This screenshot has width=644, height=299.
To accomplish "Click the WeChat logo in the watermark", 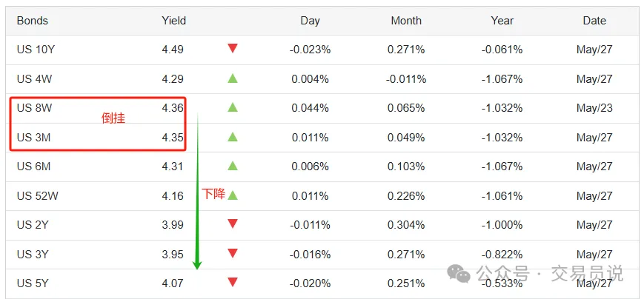I will (458, 273).
